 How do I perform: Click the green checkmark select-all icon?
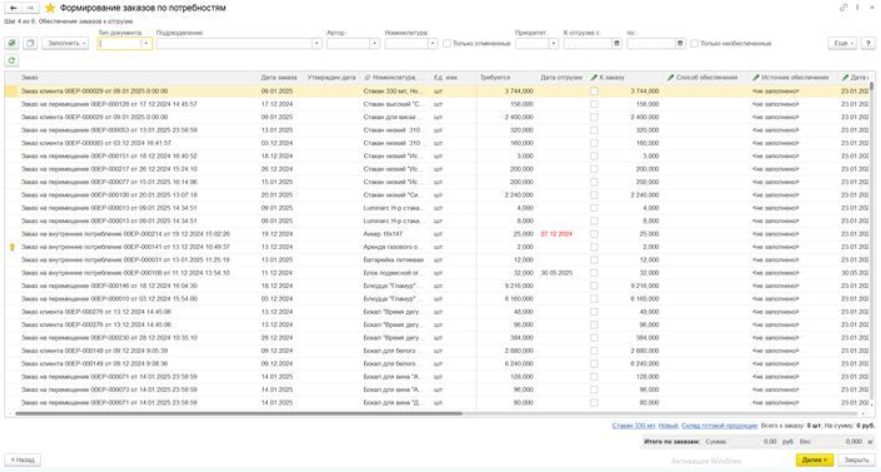[12, 44]
